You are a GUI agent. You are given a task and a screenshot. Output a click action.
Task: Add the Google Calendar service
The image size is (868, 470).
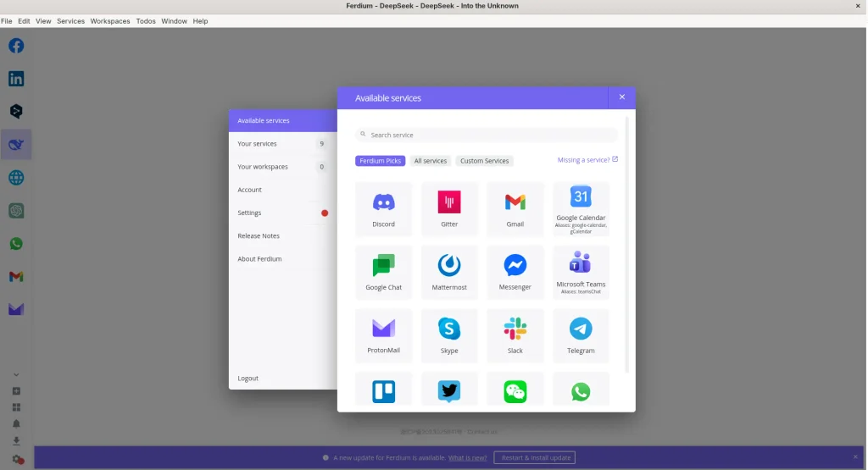click(581, 209)
